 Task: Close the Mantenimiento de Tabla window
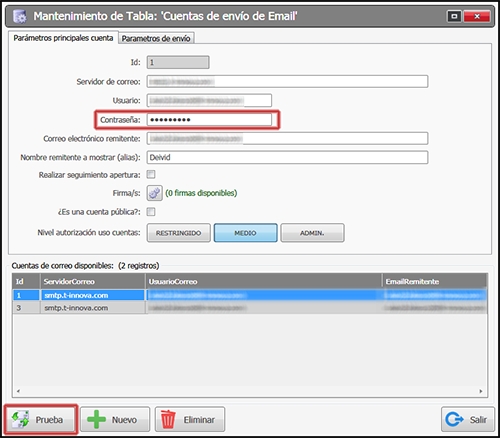click(477, 16)
